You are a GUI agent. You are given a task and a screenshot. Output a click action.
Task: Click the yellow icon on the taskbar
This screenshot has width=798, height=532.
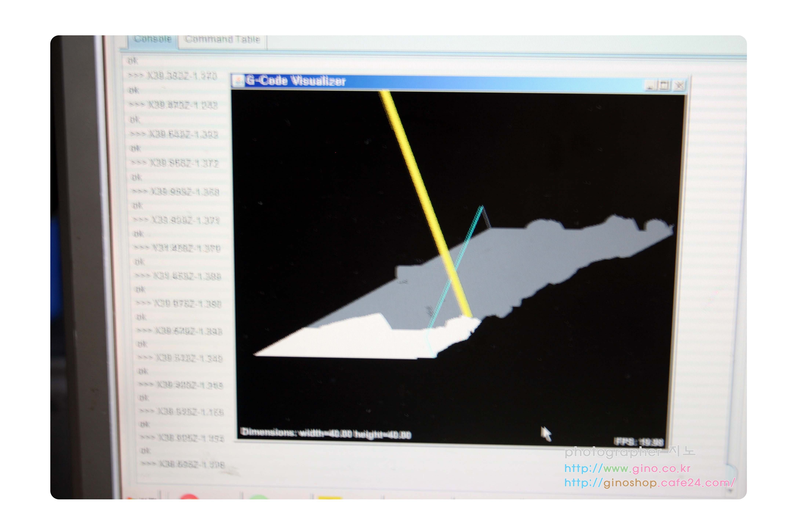pyautogui.click(x=330, y=497)
